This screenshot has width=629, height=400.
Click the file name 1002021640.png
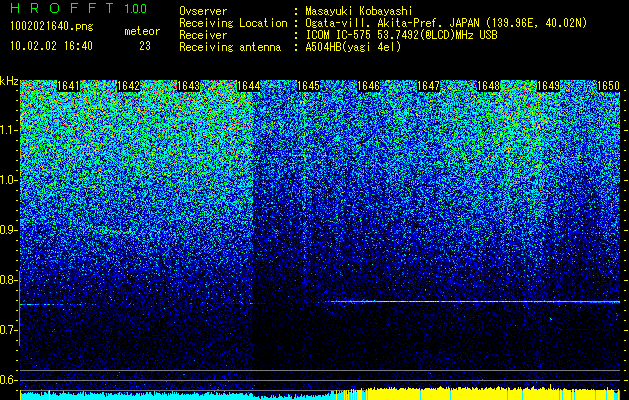click(52, 27)
